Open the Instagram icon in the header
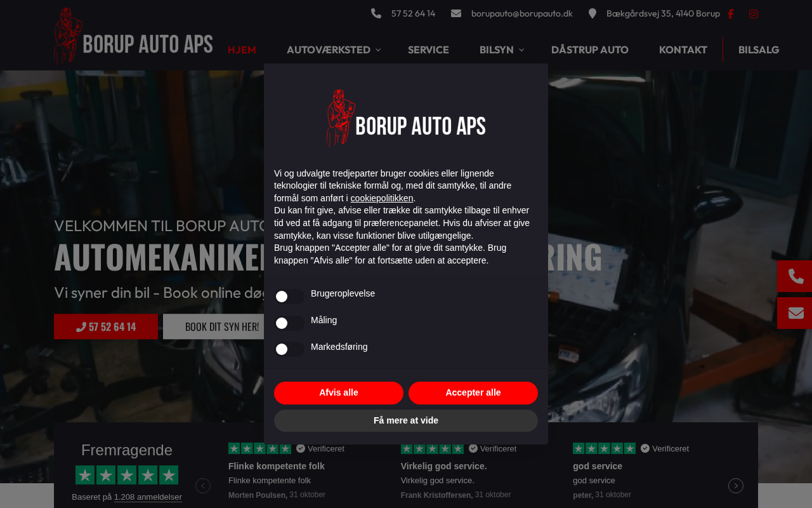Image resolution: width=812 pixels, height=508 pixels. 754,14
